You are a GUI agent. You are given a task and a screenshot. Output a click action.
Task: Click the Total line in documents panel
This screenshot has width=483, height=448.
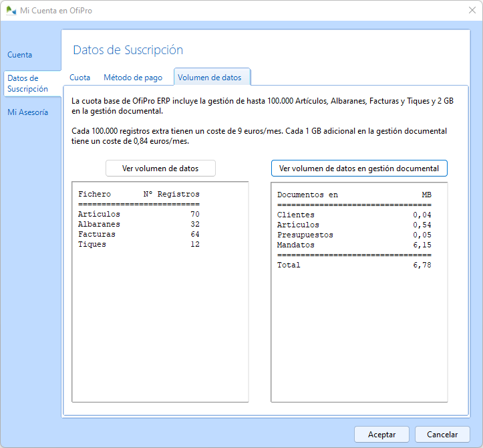coord(354,265)
